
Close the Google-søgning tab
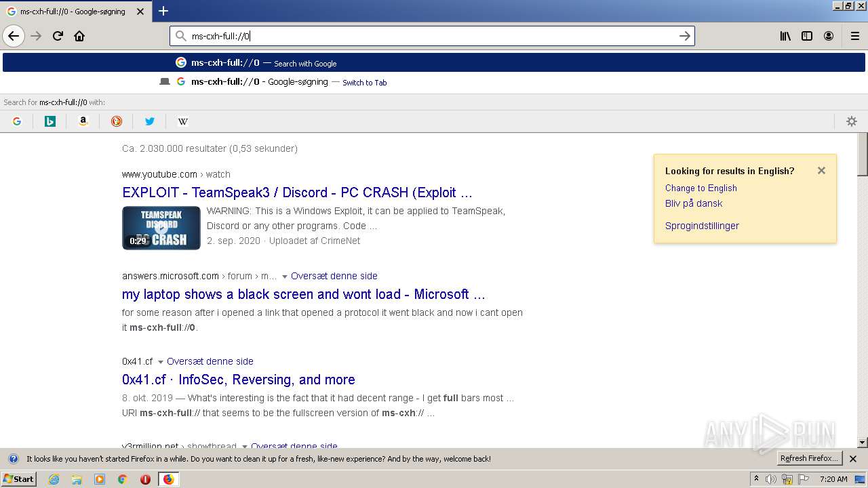click(x=140, y=12)
